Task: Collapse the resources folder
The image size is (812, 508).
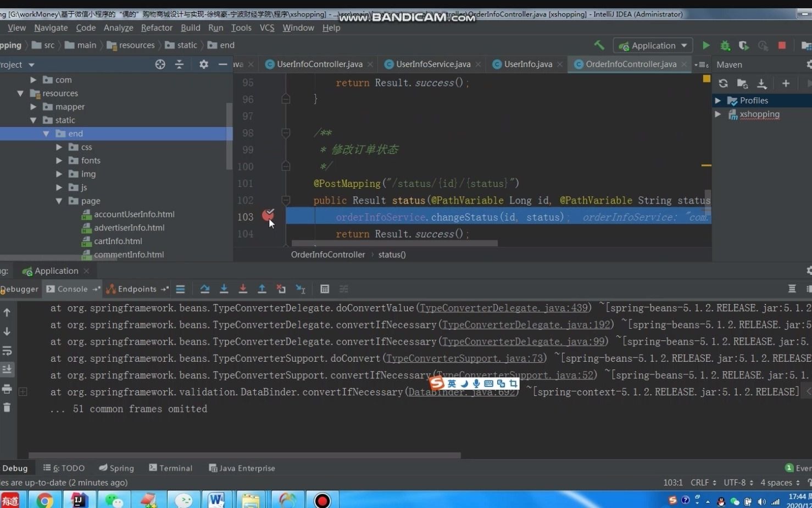Action: point(20,93)
